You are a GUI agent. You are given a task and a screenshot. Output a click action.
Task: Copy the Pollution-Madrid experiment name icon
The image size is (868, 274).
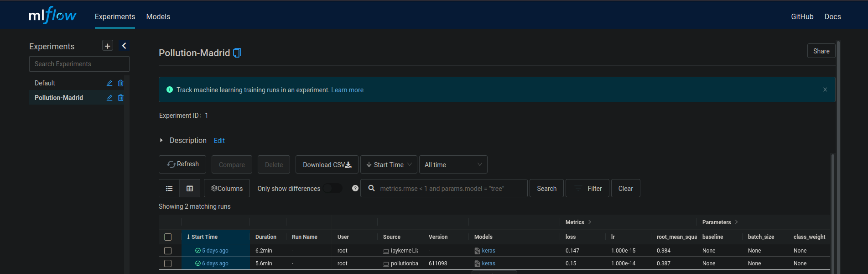point(237,53)
